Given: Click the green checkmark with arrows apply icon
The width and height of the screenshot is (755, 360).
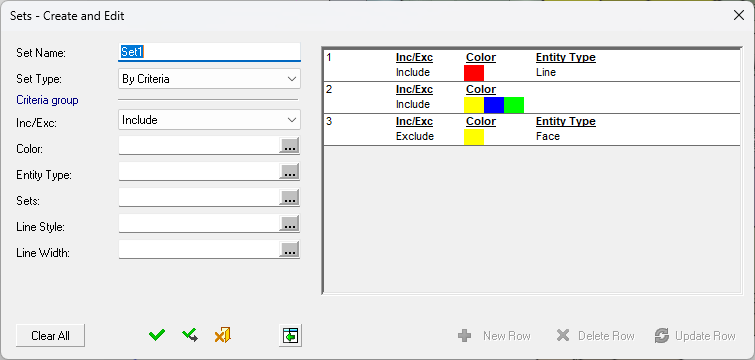Looking at the screenshot, I should point(190,335).
